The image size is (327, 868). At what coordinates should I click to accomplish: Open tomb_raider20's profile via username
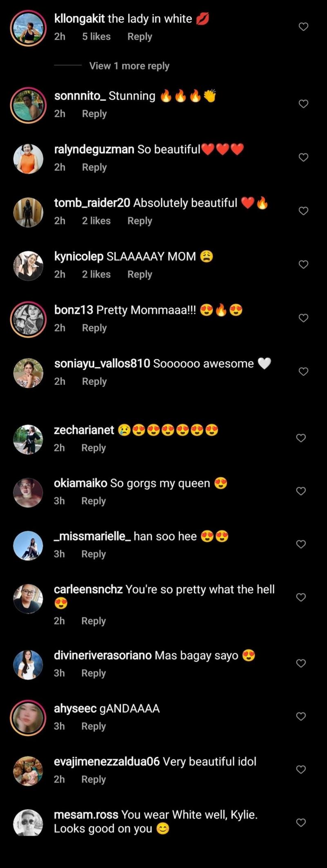tap(92, 203)
